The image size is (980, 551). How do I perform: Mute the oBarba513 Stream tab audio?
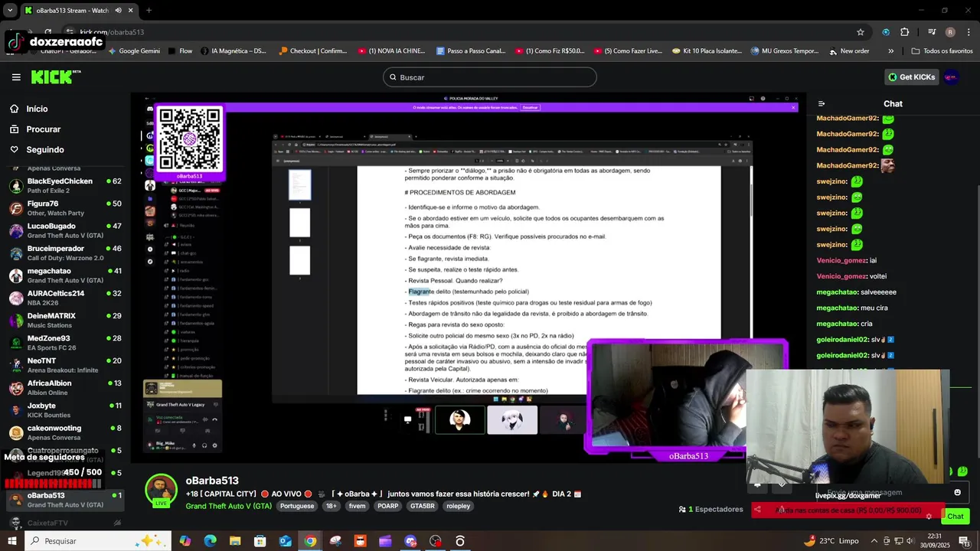(118, 11)
